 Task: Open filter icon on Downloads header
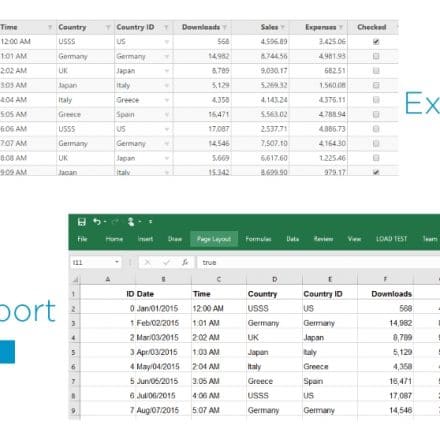[225, 27]
